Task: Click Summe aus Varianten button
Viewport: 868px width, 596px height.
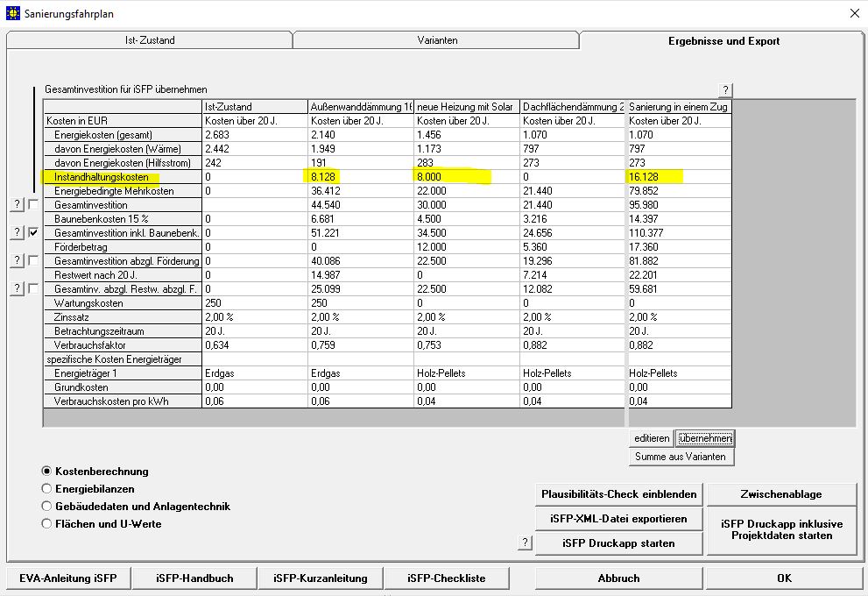Action: coord(681,457)
